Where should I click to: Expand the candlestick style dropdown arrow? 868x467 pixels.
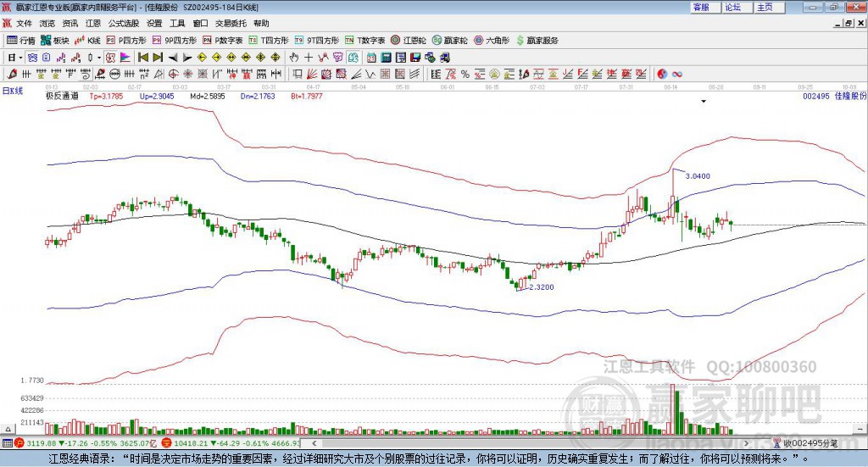coord(99,58)
